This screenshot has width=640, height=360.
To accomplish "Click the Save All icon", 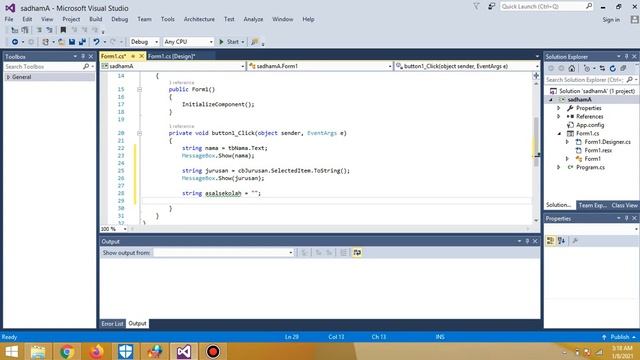I will click(82, 42).
